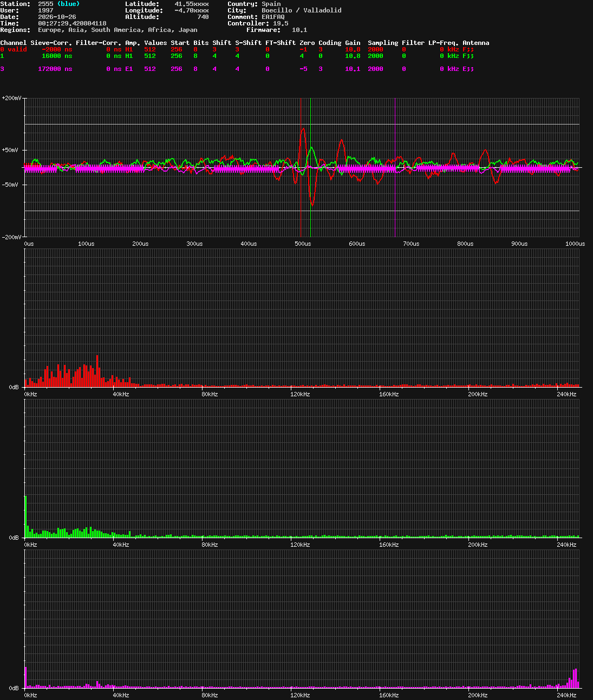Click the Coding column header
Viewport: 593px width, 700px height.
tap(330, 43)
